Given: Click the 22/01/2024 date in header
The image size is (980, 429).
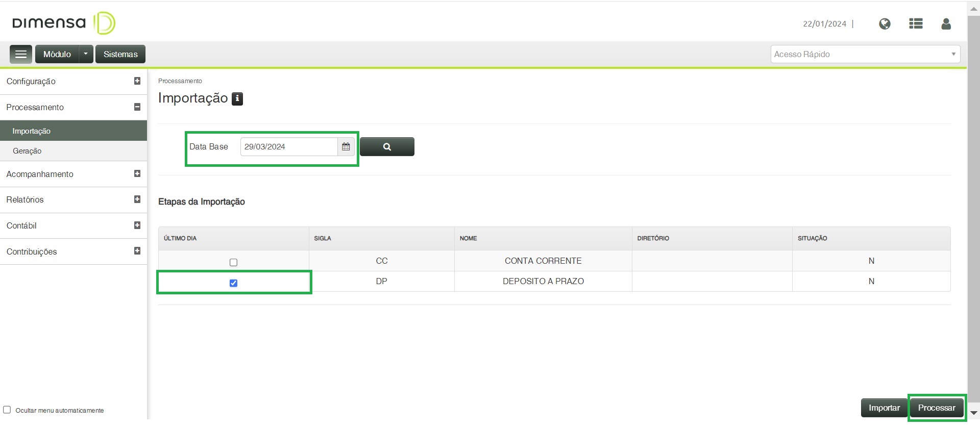Looking at the screenshot, I should (824, 24).
